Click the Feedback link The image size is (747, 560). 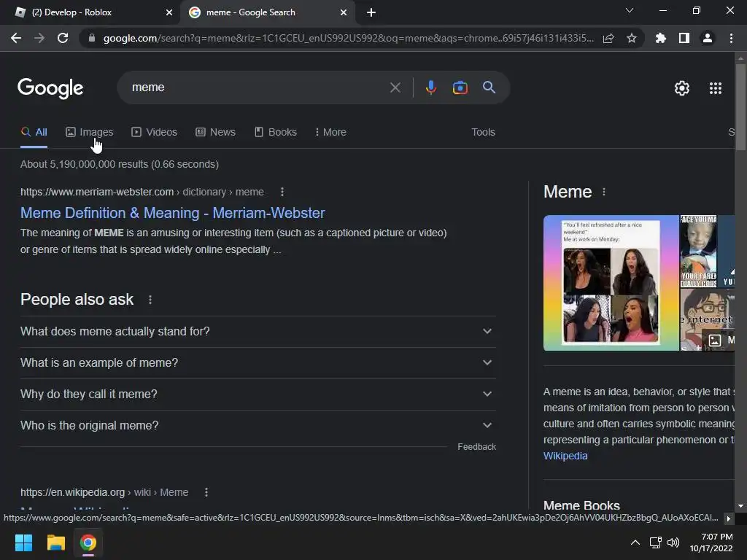(x=476, y=447)
